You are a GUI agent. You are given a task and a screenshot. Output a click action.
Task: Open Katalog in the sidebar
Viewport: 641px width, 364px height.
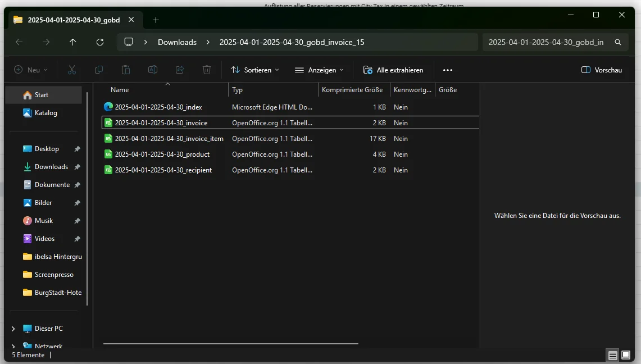pyautogui.click(x=44, y=113)
